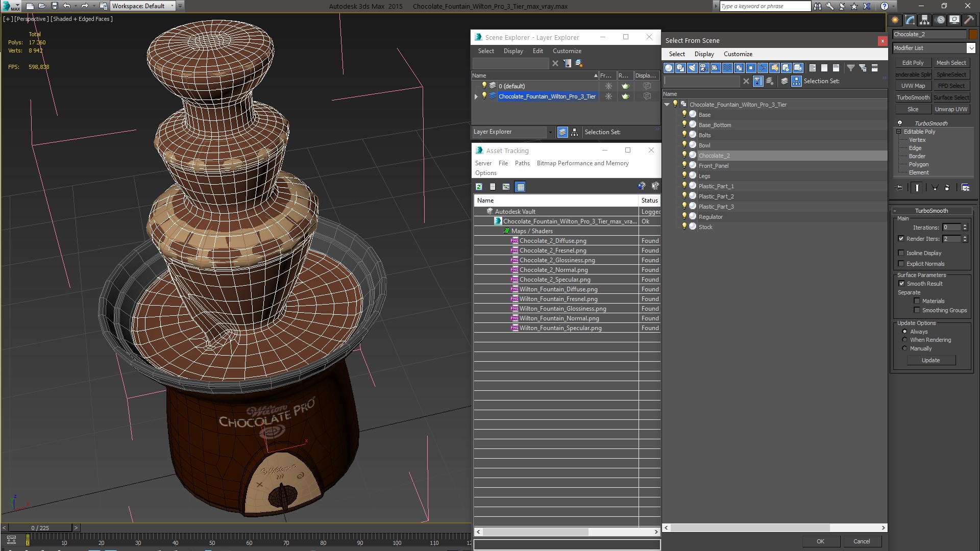
Task: Click Create New Layer icon in Scene Explorer
Action: 579,63
